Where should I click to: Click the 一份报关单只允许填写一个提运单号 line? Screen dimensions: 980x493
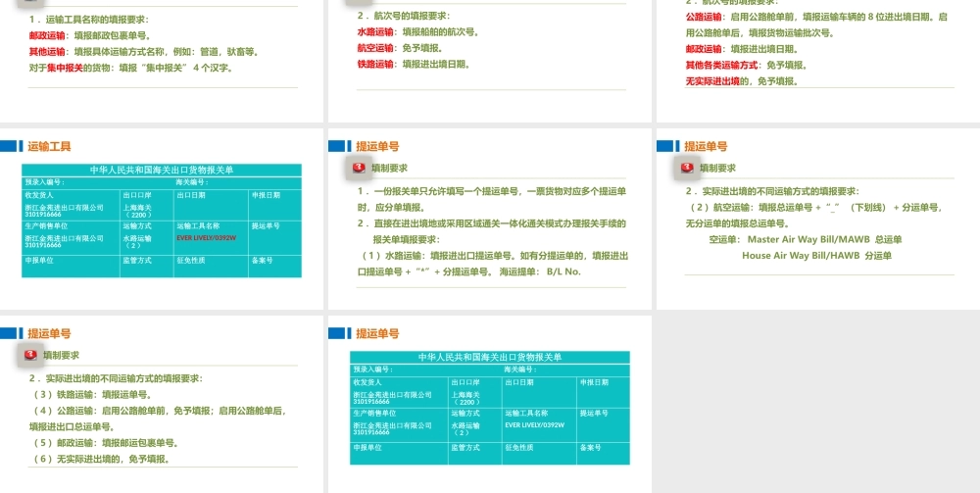[x=492, y=191]
